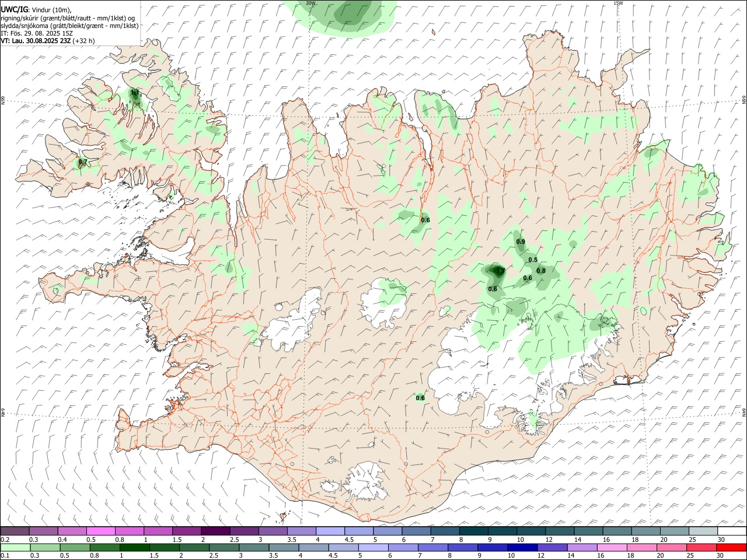Screen dimensions: 747x560
Task: Select darkest green rain swatch between 1 and 1.5
Action: click(134, 547)
